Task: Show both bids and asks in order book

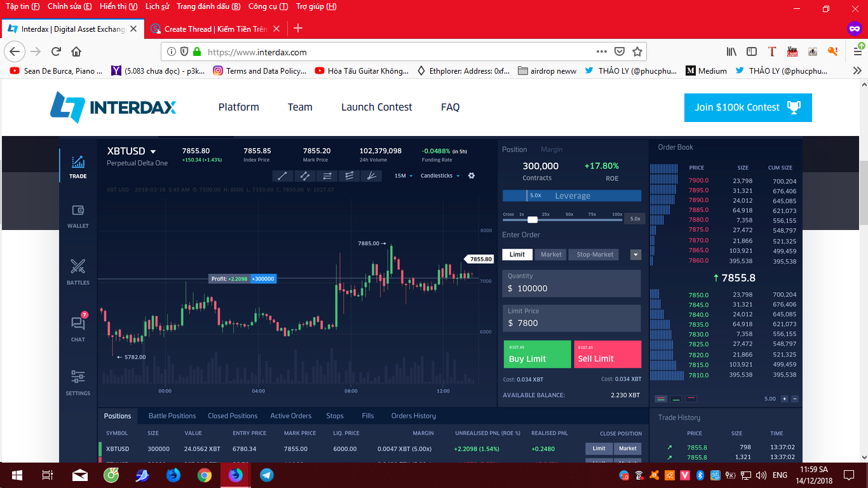Action: [x=661, y=399]
